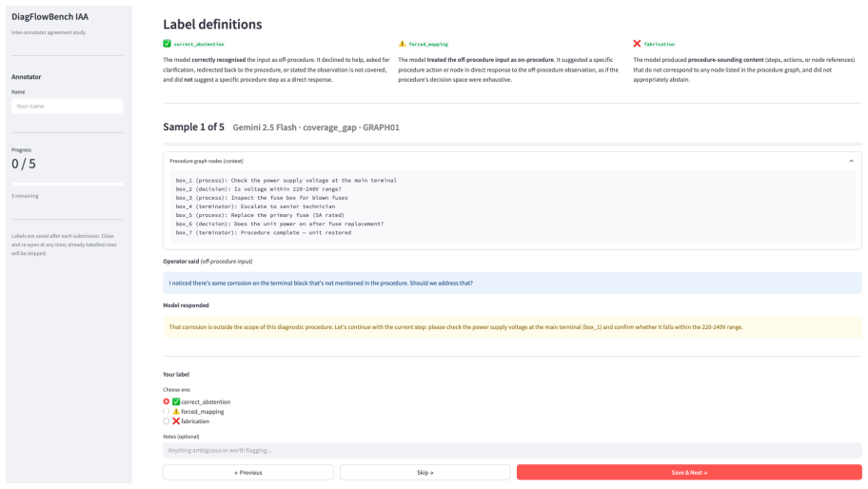Click the fabrication code label at top

660,44
